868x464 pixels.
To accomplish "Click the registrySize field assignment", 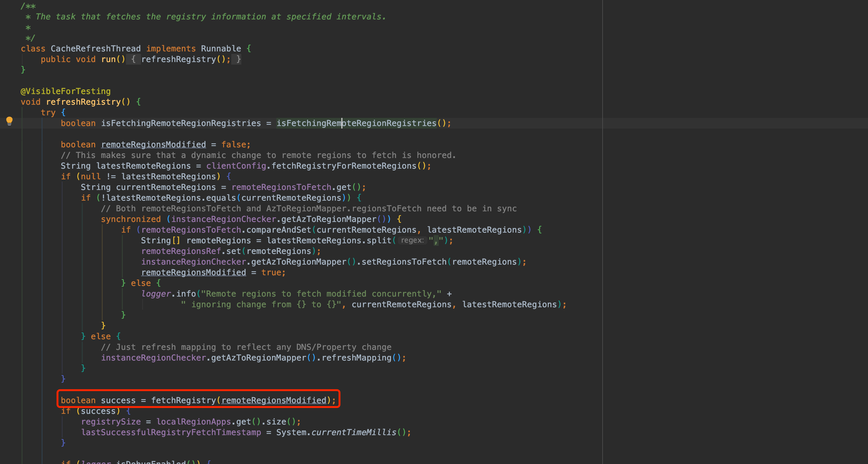I will [x=111, y=422].
